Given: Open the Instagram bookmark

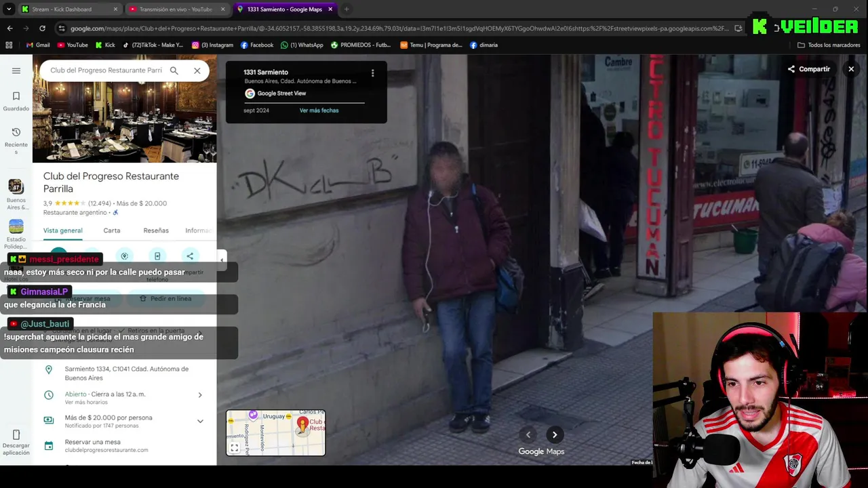Looking at the screenshot, I should tap(212, 45).
